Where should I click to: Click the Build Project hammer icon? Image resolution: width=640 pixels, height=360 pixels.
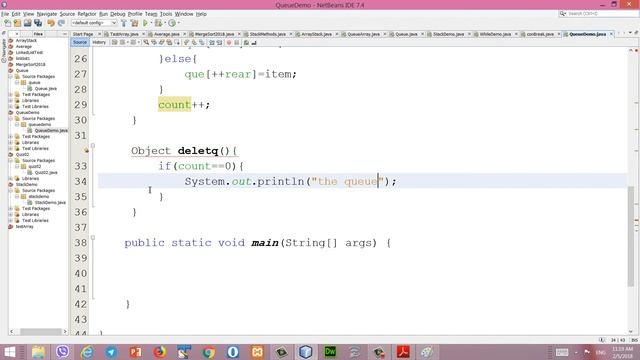pos(124,23)
